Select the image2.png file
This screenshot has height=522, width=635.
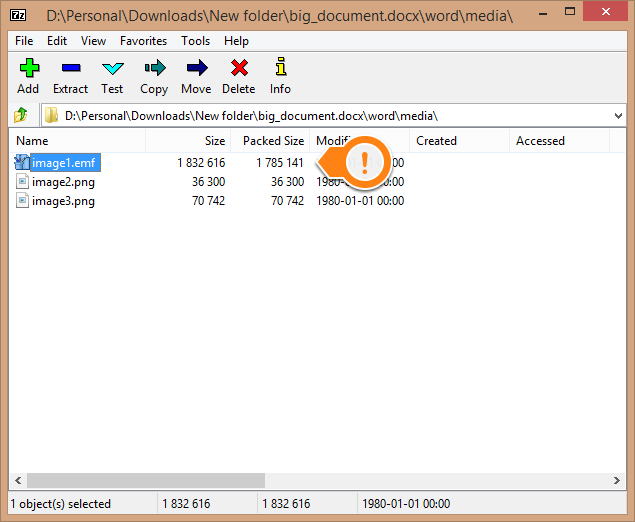(63, 182)
